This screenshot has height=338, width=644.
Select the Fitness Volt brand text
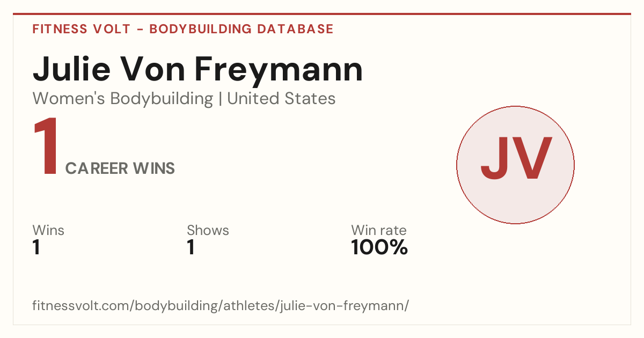click(81, 29)
